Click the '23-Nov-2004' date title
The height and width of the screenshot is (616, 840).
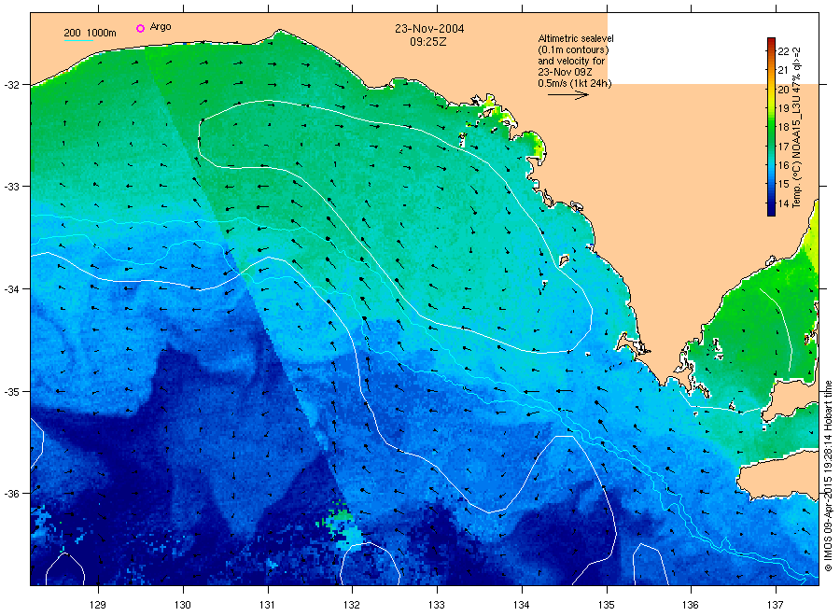pos(429,29)
